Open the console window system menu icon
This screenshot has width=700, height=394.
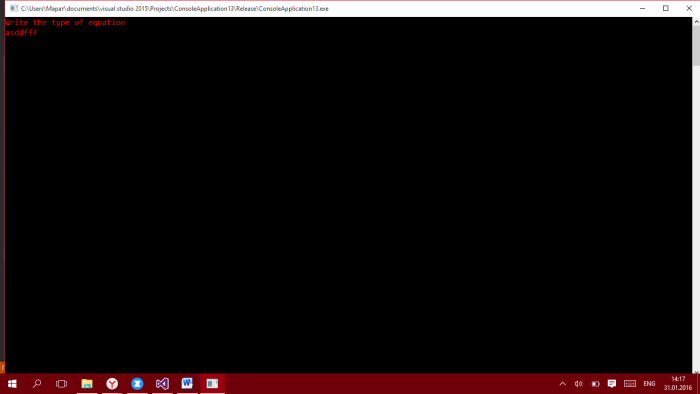tap(14, 8)
